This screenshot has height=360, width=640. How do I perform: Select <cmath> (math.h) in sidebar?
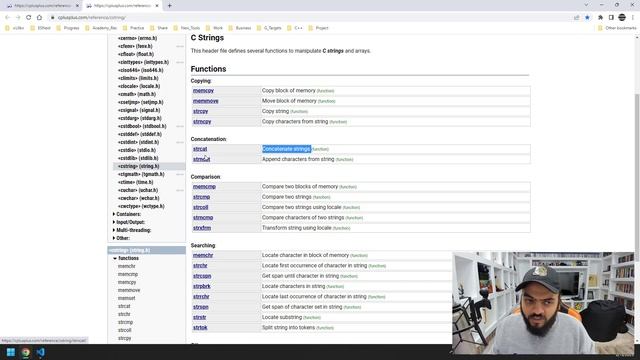(x=137, y=94)
